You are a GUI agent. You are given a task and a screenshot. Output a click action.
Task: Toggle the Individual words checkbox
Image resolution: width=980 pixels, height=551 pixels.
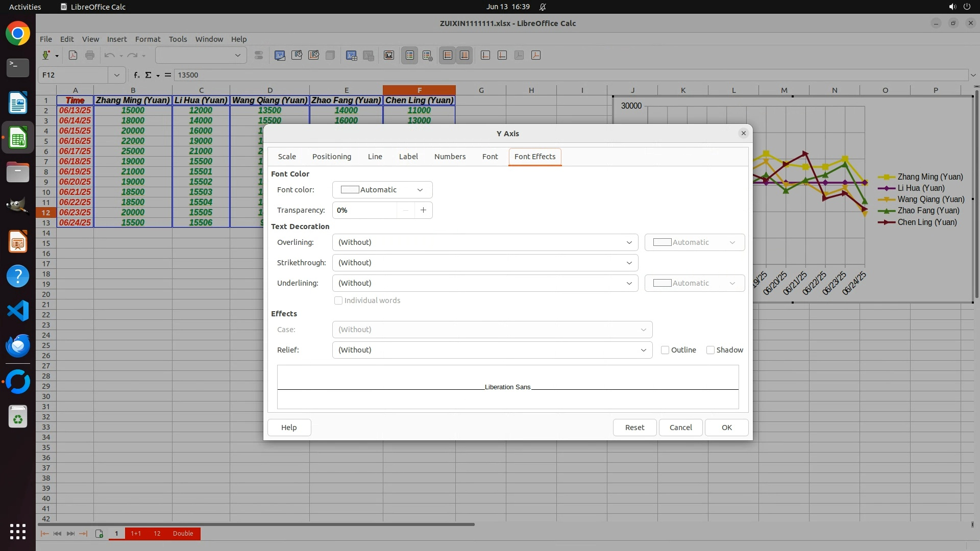[338, 300]
